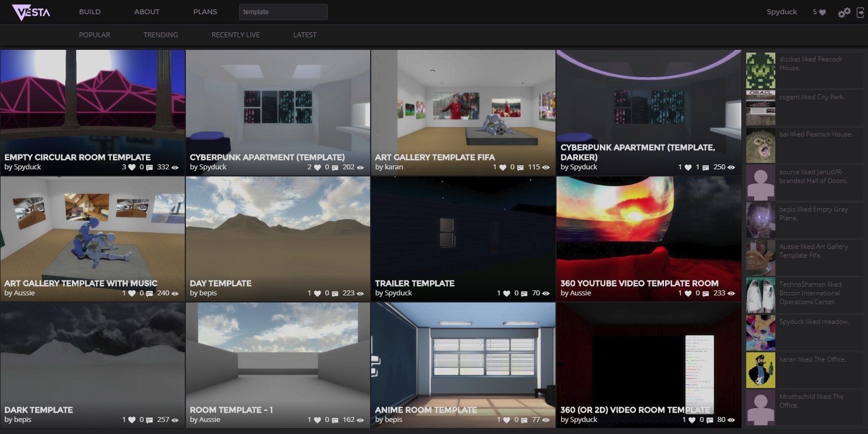Click the heart icon beside Spyduck's 5
The image size is (868, 434).
click(x=822, y=13)
